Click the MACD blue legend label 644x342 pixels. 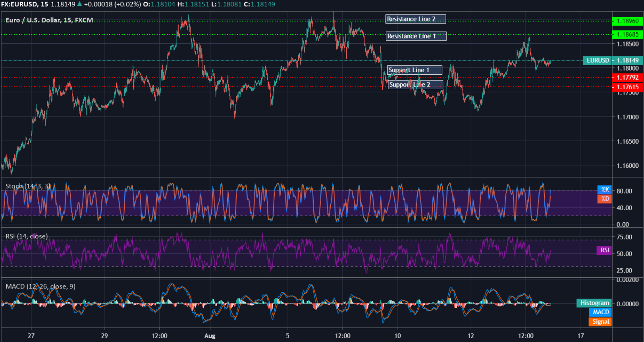(x=601, y=312)
